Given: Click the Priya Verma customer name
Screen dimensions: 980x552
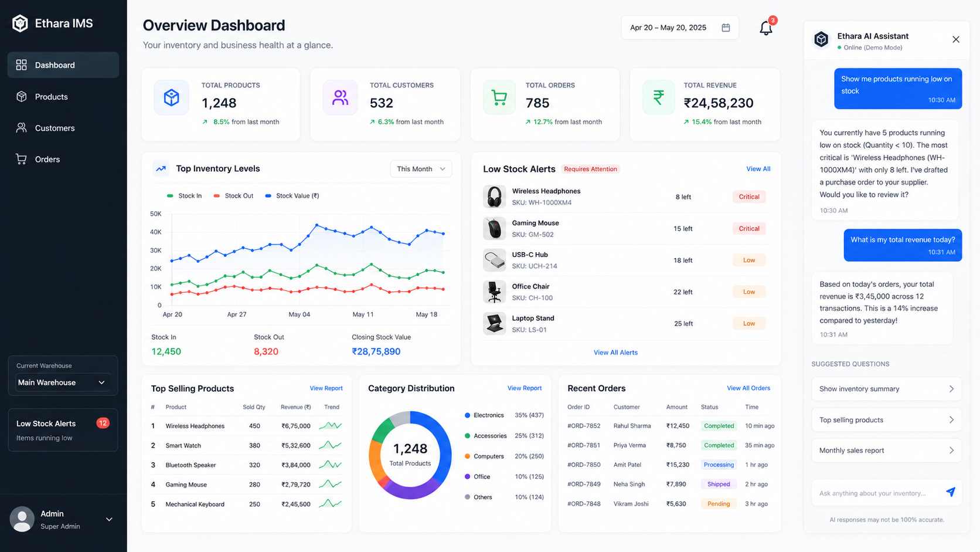Looking at the screenshot, I should (x=629, y=445).
